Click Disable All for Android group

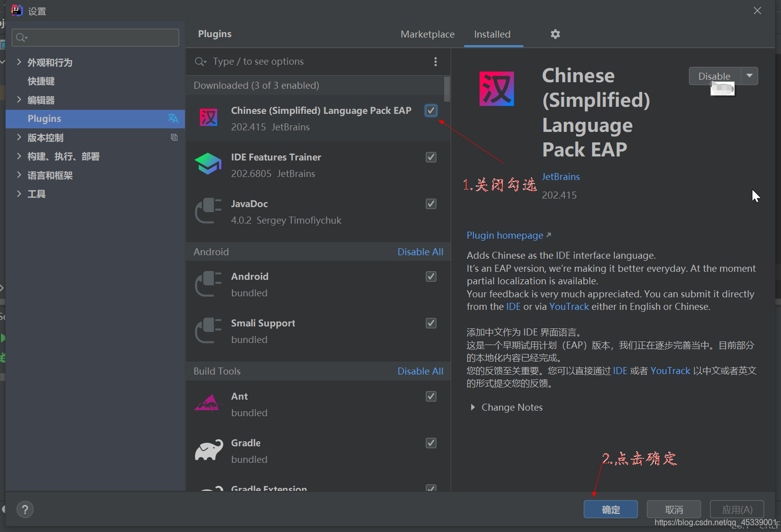(420, 252)
